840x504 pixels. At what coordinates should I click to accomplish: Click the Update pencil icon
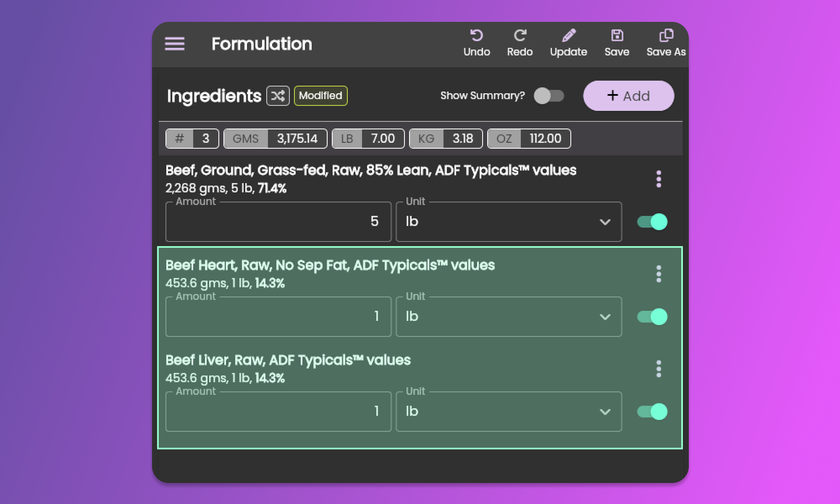coord(568,36)
